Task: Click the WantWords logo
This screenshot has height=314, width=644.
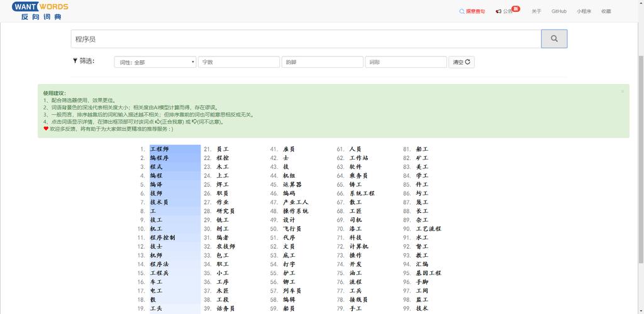Action: click(x=40, y=11)
